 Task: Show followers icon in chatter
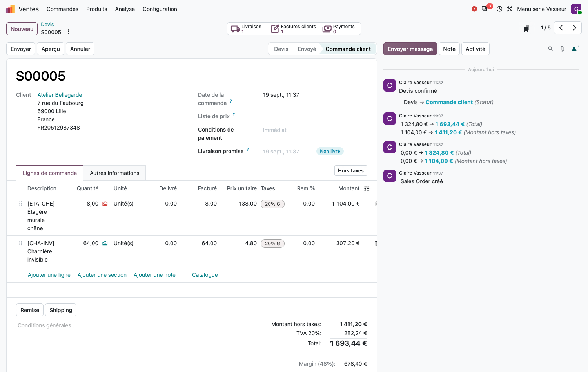click(575, 49)
